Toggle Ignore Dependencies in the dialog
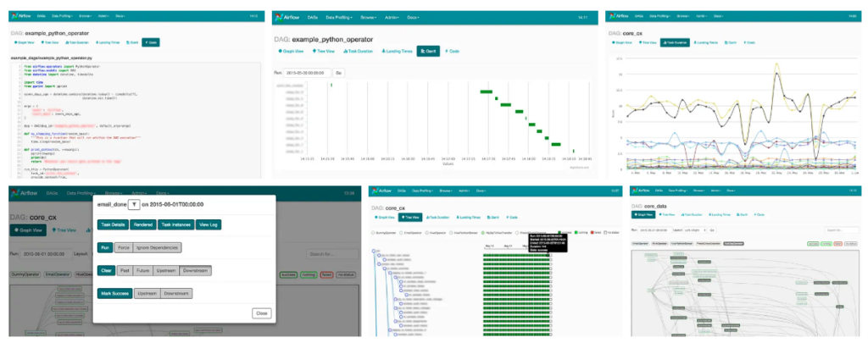 (157, 247)
